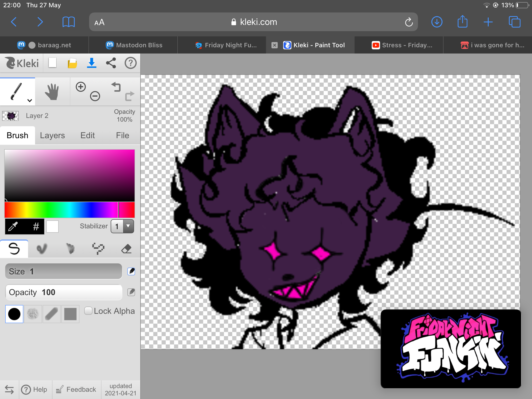Tap the Friday Night Funkin picture-in-picture video
Image resolution: width=532 pixels, height=399 pixels.
point(451,349)
